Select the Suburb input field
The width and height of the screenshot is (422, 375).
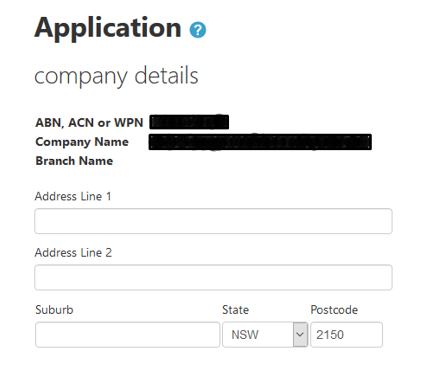[x=128, y=335]
